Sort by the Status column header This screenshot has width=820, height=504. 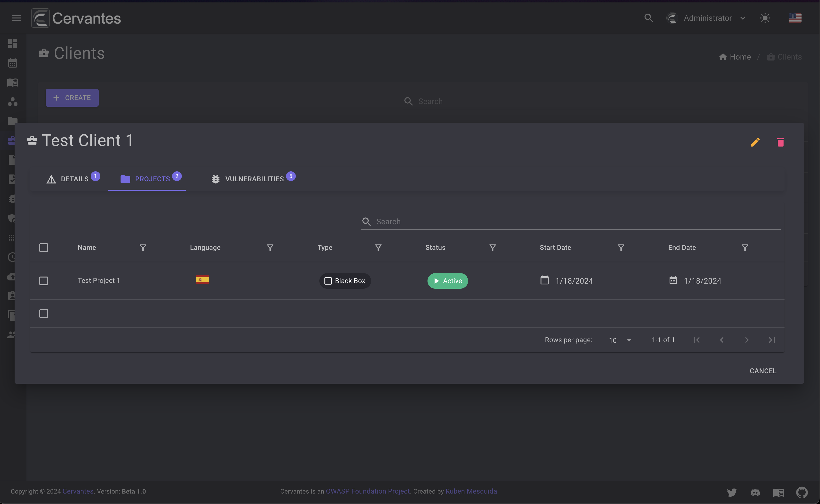pos(435,248)
